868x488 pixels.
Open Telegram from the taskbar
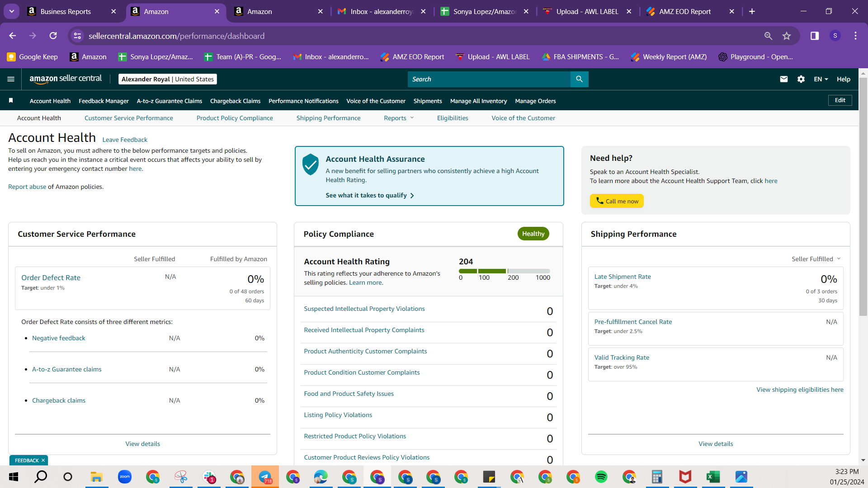click(265, 477)
